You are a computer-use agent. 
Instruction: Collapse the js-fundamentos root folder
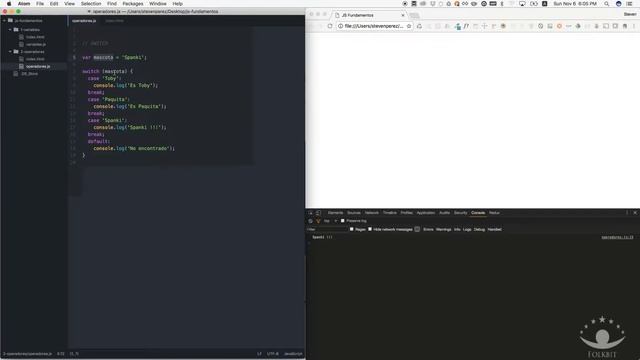[x=4, y=20]
